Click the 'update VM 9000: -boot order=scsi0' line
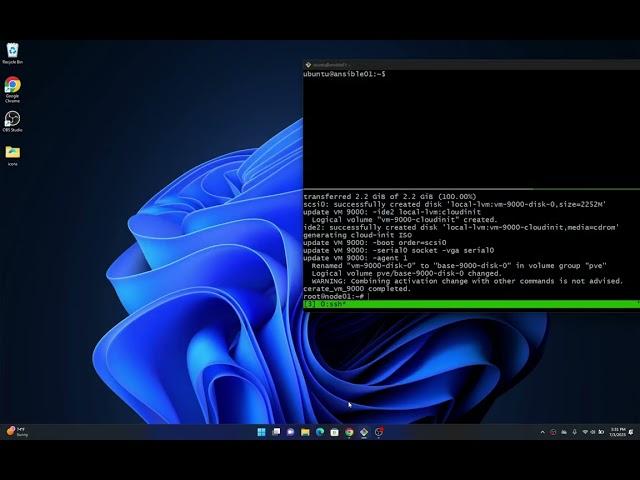 (375, 242)
